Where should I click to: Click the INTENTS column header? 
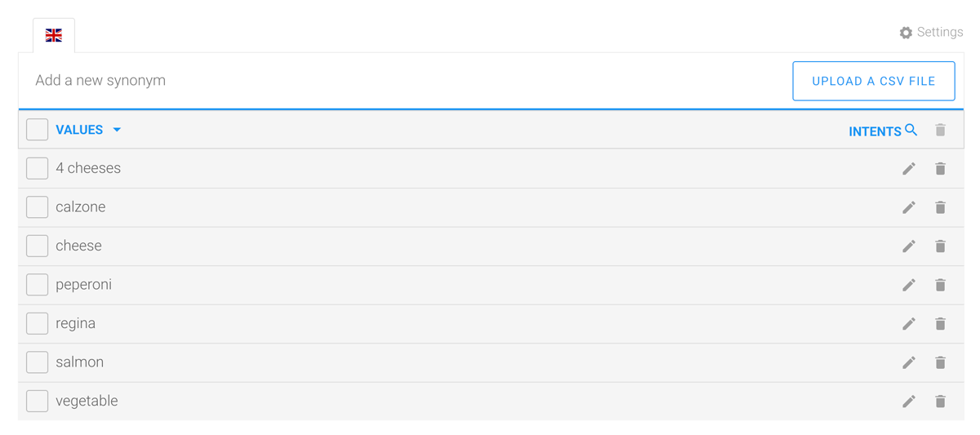tap(875, 131)
